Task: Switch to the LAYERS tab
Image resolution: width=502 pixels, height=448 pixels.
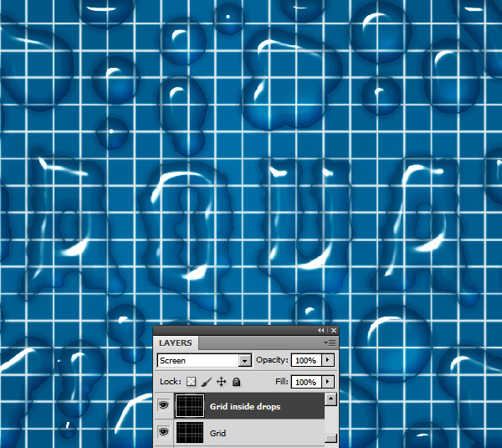Action: tap(175, 343)
